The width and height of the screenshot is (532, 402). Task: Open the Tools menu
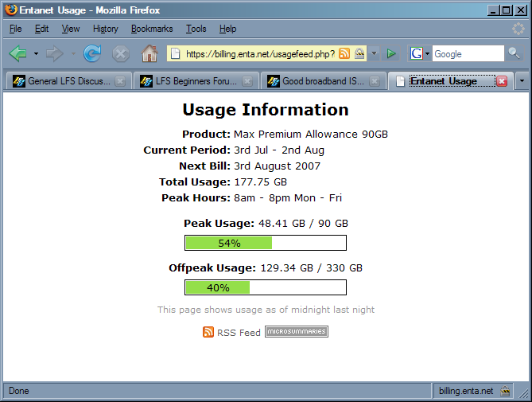[x=196, y=29]
